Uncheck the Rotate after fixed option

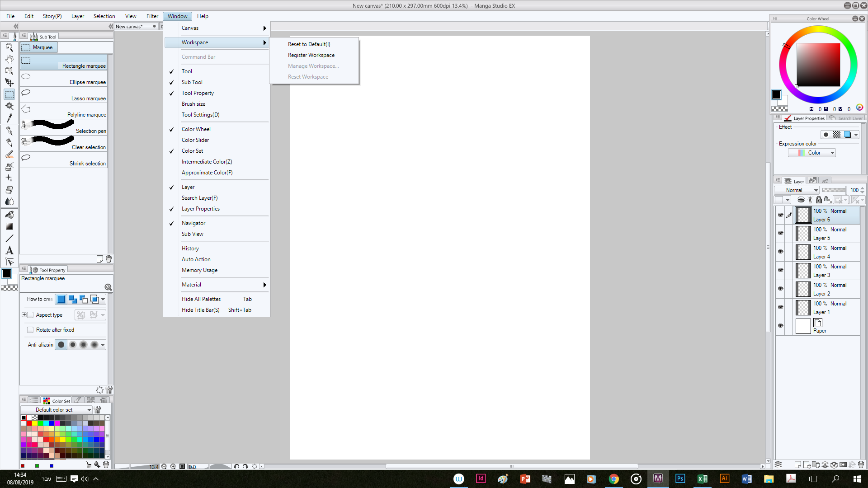pos(30,329)
